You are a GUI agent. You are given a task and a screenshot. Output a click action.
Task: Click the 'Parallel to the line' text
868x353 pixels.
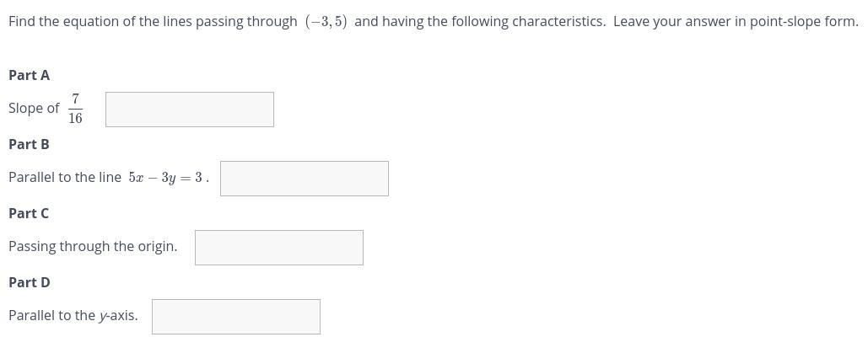pyautogui.click(x=65, y=177)
